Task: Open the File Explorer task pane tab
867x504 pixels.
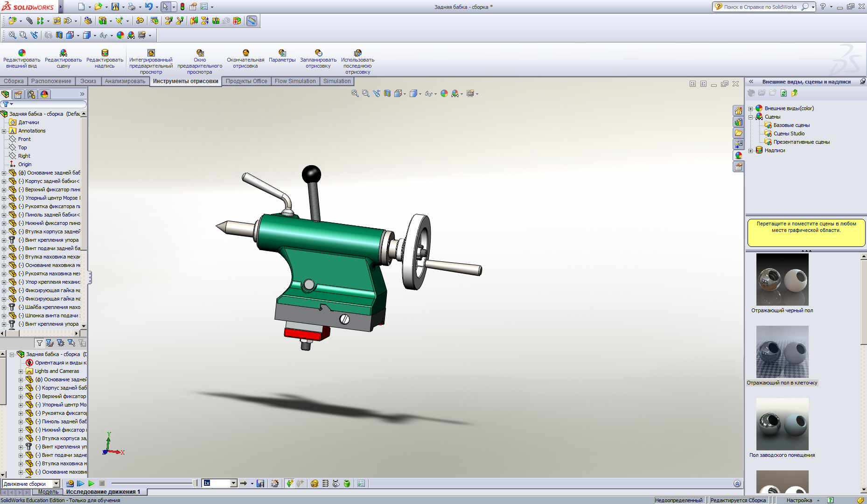Action: (738, 133)
